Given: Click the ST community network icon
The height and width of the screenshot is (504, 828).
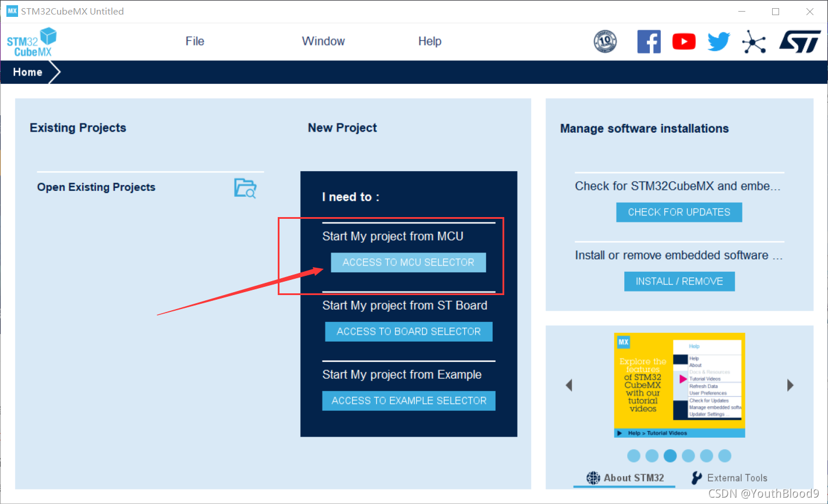Looking at the screenshot, I should point(754,42).
